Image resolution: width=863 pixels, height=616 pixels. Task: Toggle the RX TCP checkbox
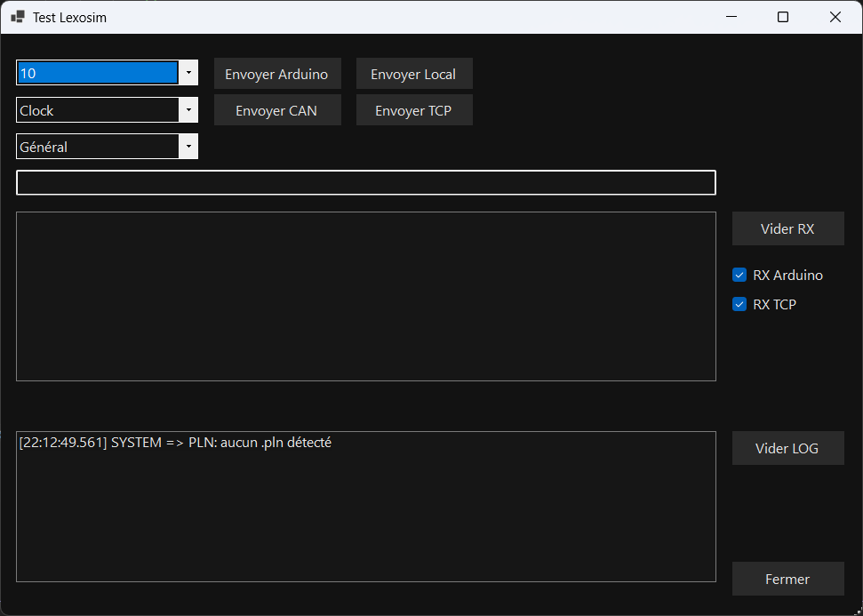[739, 304]
